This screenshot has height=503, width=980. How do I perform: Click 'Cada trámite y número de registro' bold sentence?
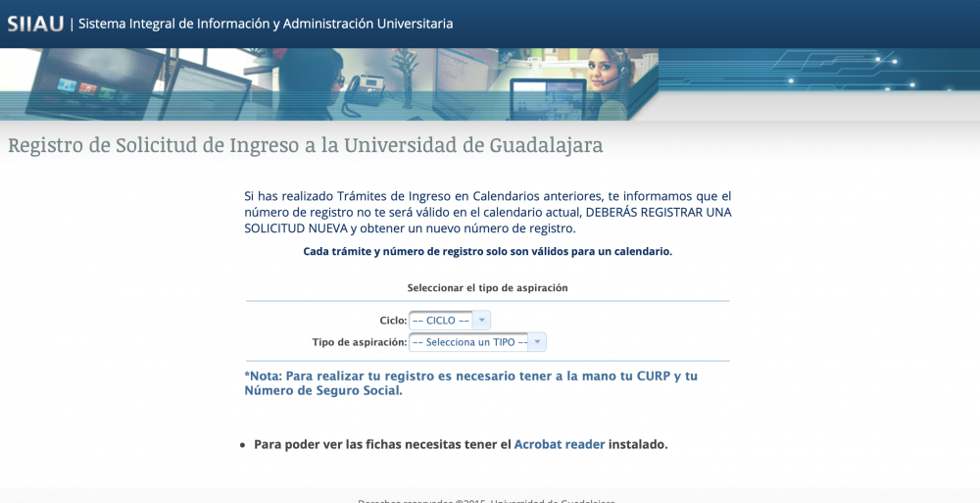pyautogui.click(x=487, y=251)
